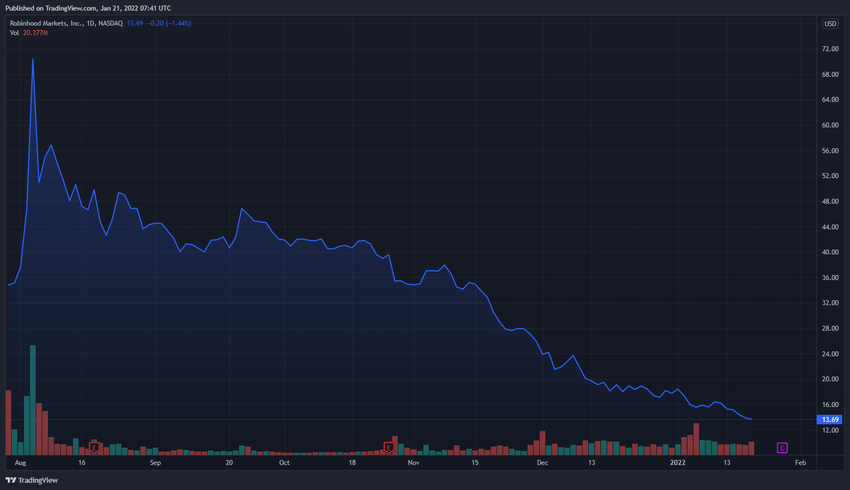This screenshot has width=850, height=490.
Task: Click the price peak near 70 in August
Action: (x=33, y=60)
